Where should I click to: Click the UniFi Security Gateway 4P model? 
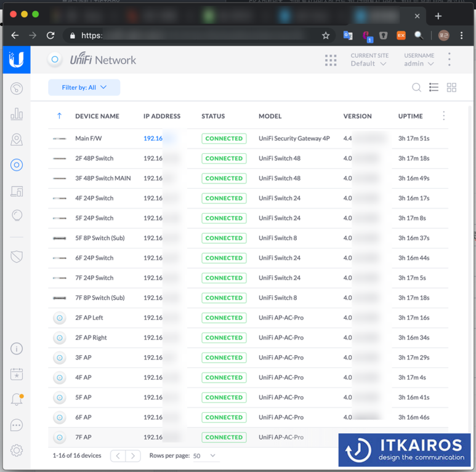(x=294, y=138)
